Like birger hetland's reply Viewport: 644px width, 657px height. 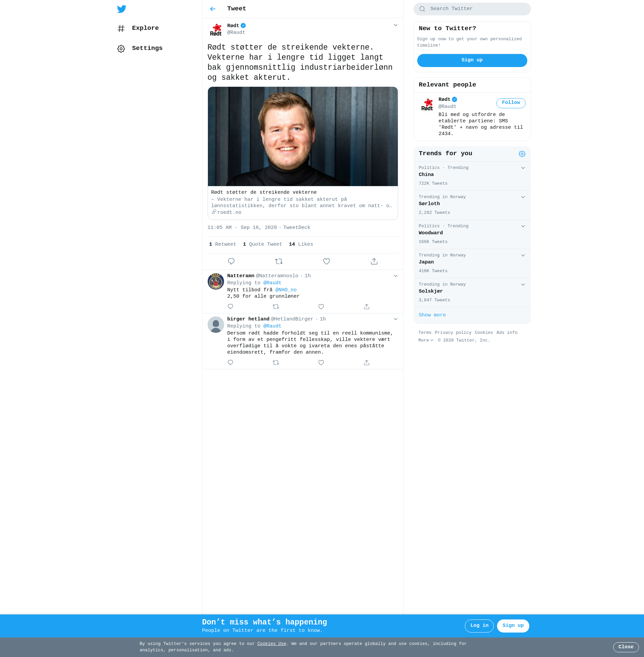pos(321,362)
